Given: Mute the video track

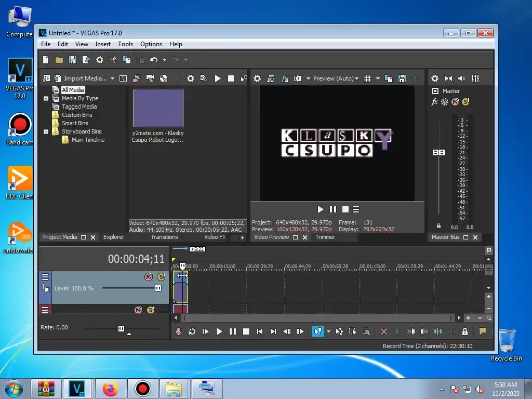Looking at the screenshot, I should click(149, 277).
